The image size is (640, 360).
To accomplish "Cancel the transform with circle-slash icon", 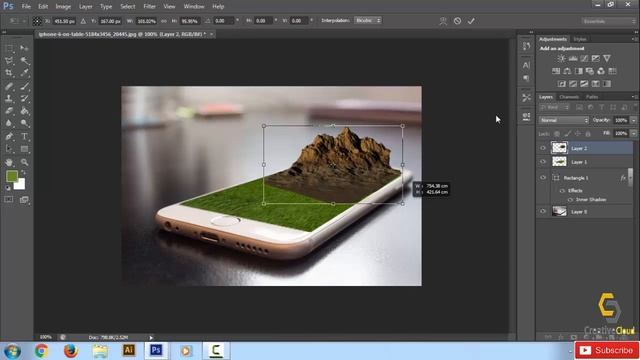I will 458,21.
